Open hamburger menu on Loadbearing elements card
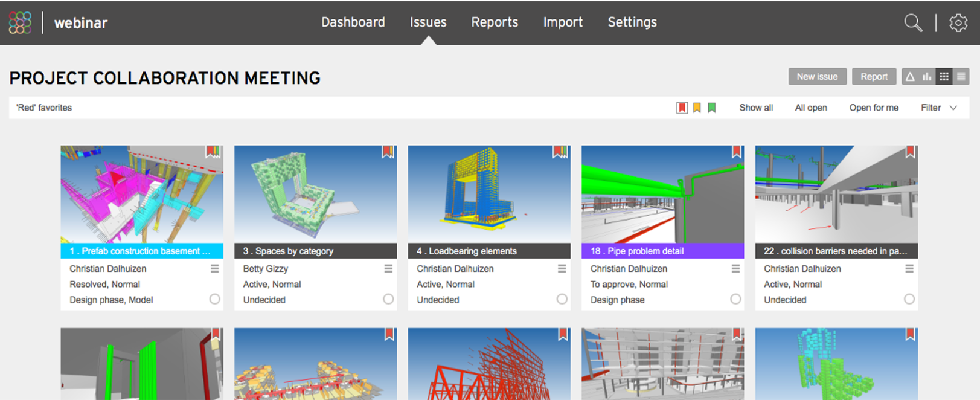The image size is (980, 400). point(562,268)
